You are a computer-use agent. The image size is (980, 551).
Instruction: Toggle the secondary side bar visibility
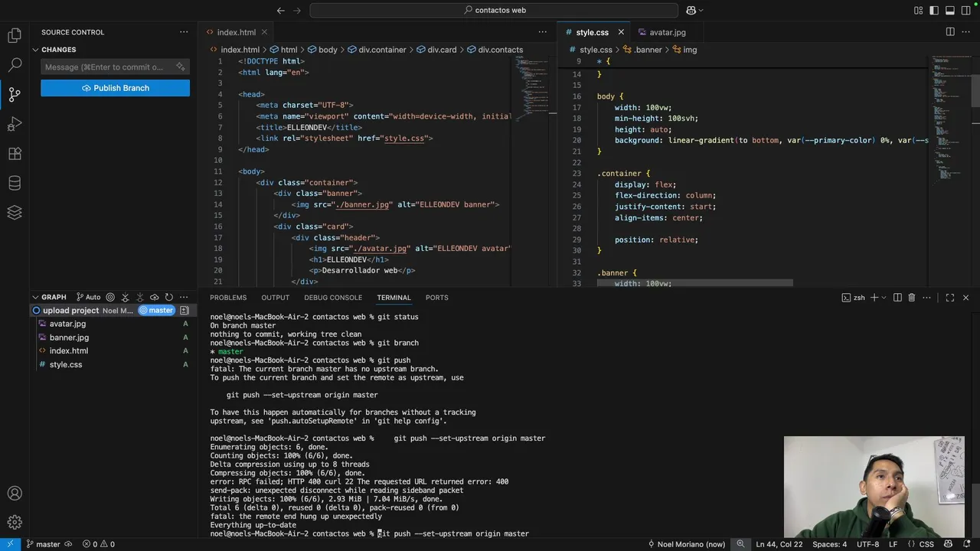point(966,11)
